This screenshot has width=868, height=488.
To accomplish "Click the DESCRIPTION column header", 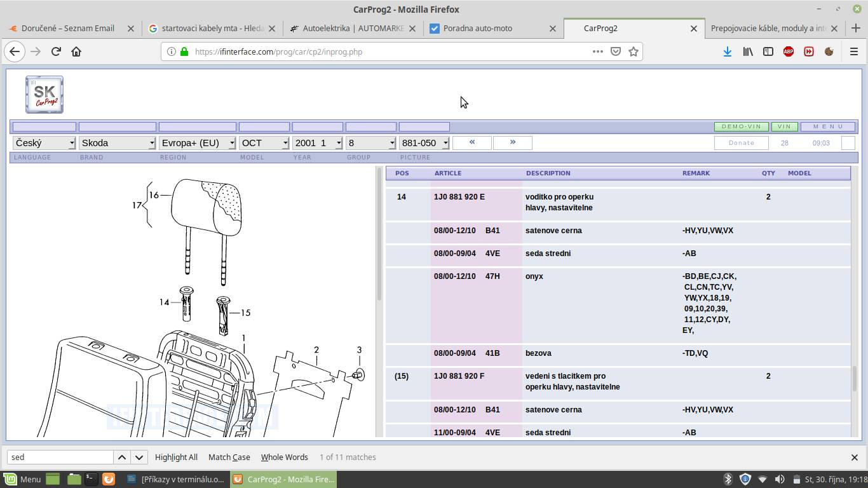I will (548, 173).
